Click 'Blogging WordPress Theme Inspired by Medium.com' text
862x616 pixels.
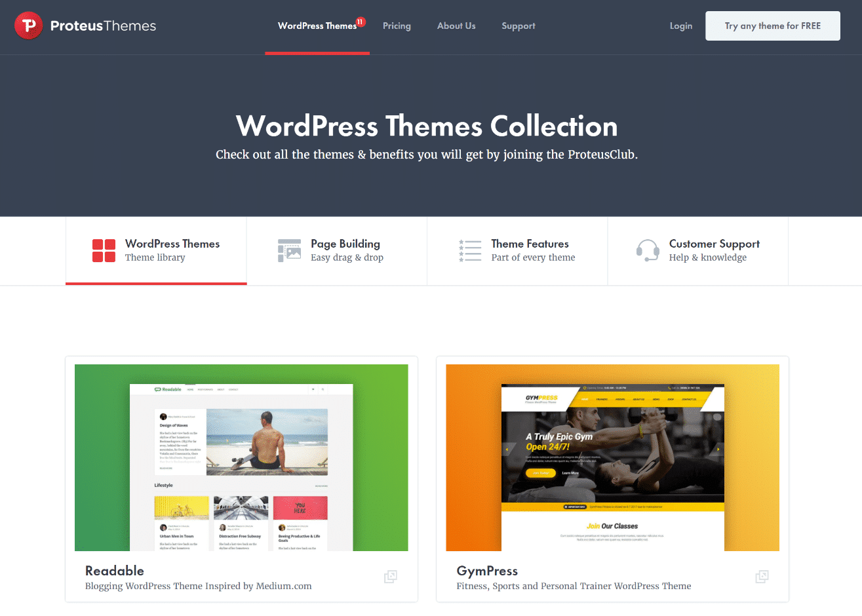coord(199,586)
